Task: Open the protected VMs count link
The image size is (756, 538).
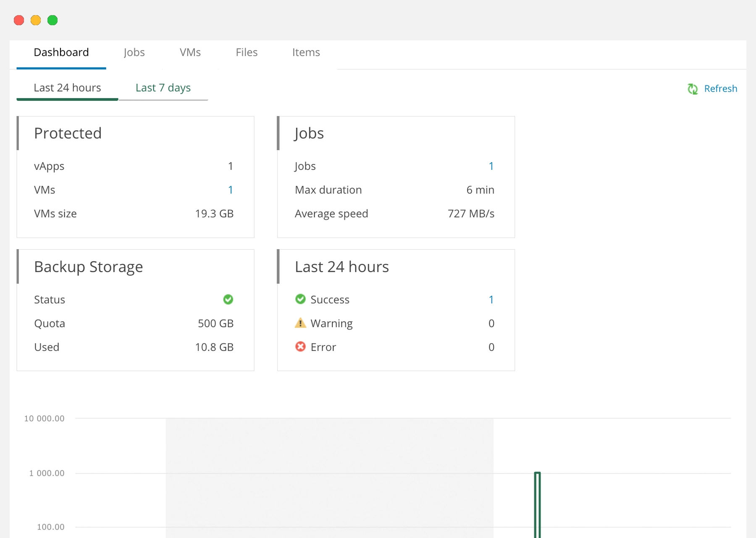Action: (230, 190)
